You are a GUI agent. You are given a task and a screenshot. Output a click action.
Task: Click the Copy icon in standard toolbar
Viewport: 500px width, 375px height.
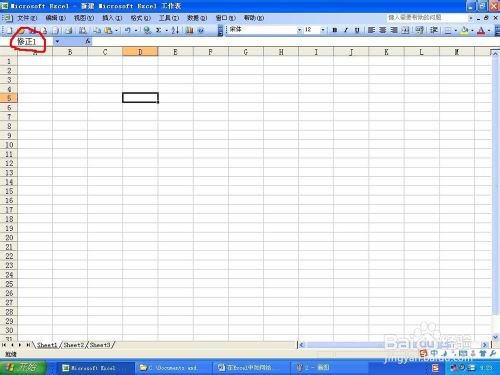(97, 30)
